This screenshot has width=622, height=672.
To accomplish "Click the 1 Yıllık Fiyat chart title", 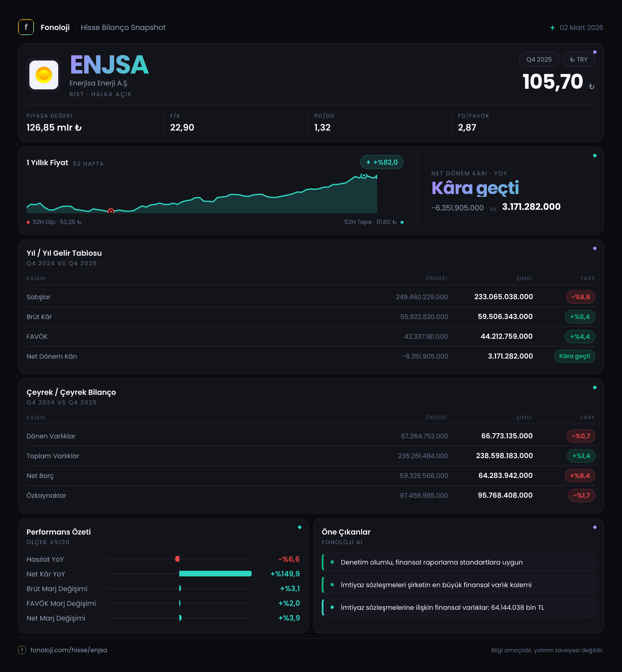I will pos(47,163).
